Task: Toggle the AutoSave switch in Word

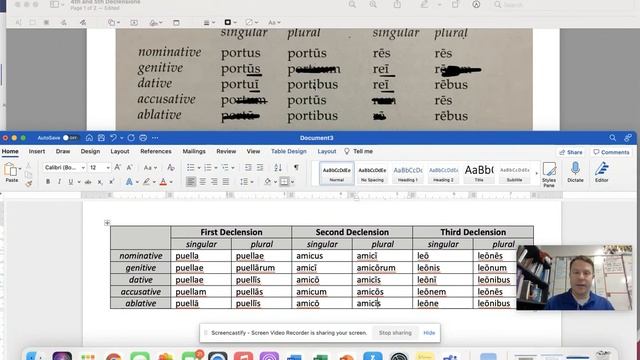Action: tap(70, 138)
